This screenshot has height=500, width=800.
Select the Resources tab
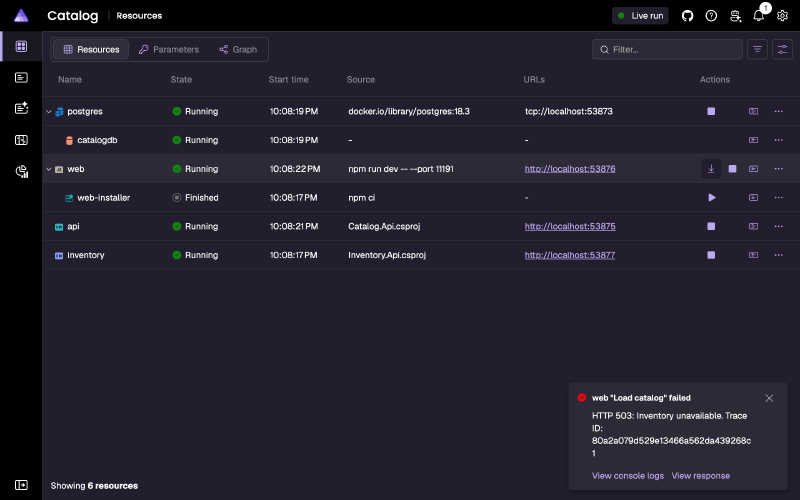click(91, 49)
